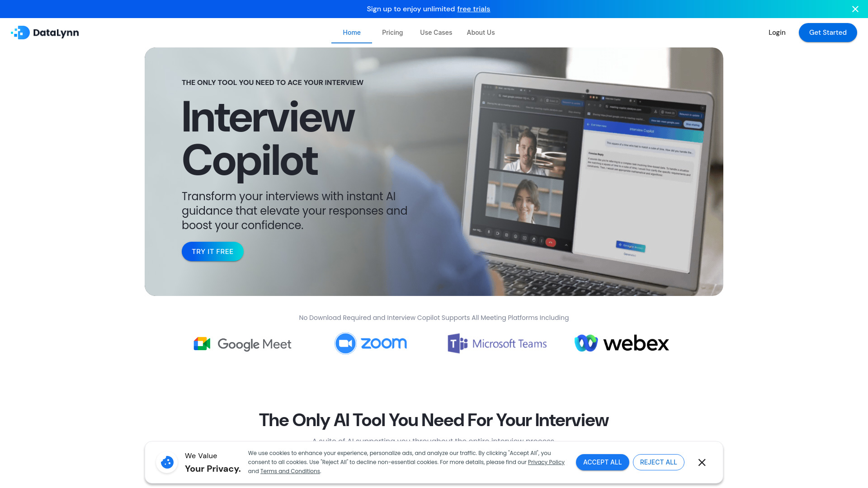Select the Home navigation tab
Screen dimensions: 868x488
point(352,32)
